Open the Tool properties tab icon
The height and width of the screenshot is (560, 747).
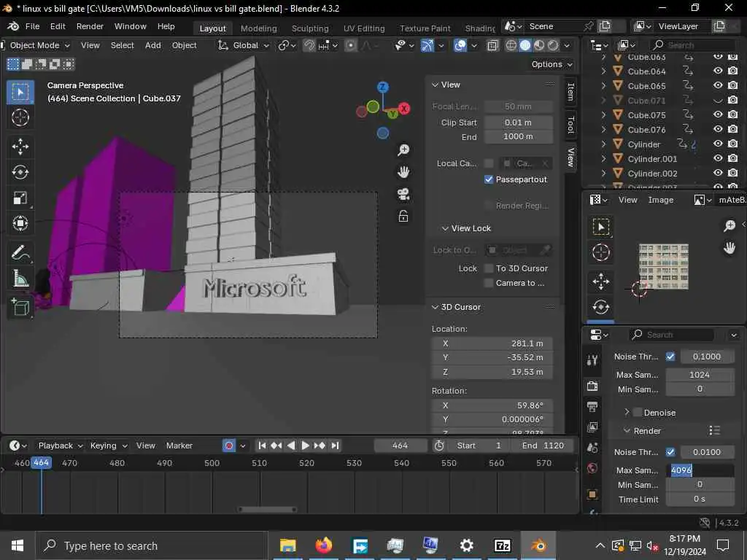point(592,360)
